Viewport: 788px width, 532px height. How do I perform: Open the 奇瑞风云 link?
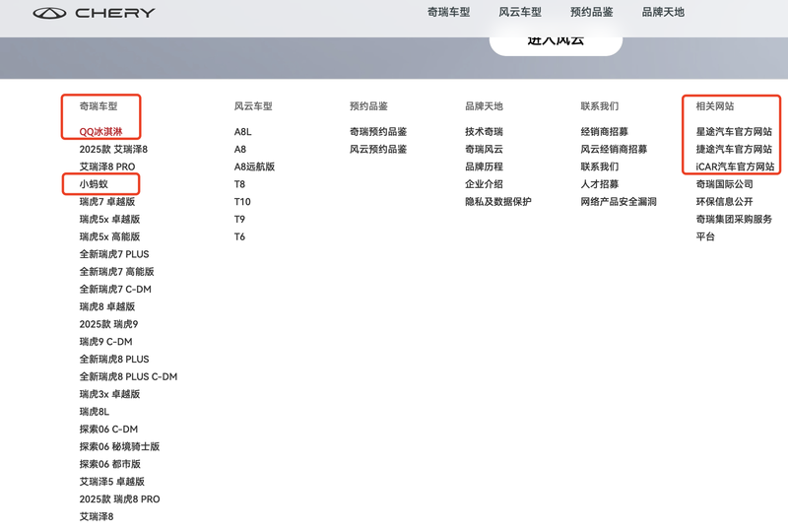[x=484, y=150]
